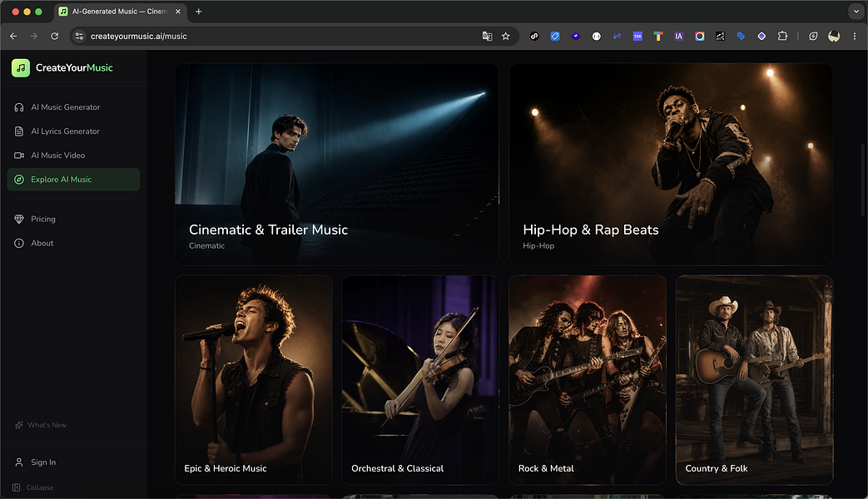This screenshot has height=499, width=868.
Task: Click the headphones icon for AI Music Generator
Action: click(x=19, y=107)
